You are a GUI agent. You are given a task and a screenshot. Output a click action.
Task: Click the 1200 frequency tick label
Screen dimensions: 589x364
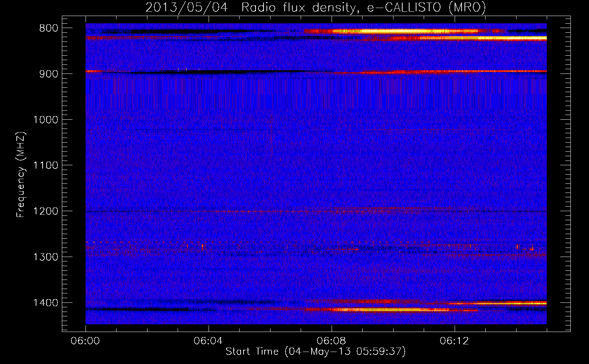coord(46,211)
